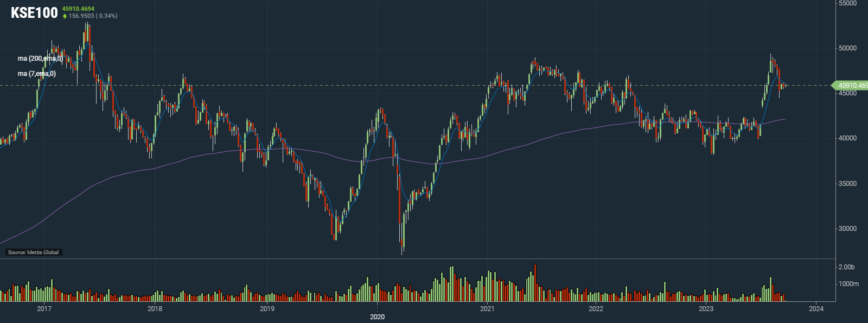The width and height of the screenshot is (868, 323).
Task: Click the 30000 price axis label
Action: [x=847, y=229]
